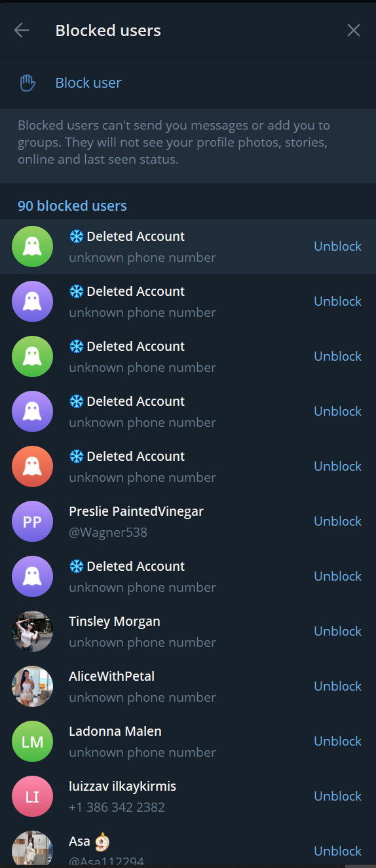Select the orange ghost Deleted Account avatar
Image resolution: width=376 pixels, height=868 pixels.
tap(32, 467)
